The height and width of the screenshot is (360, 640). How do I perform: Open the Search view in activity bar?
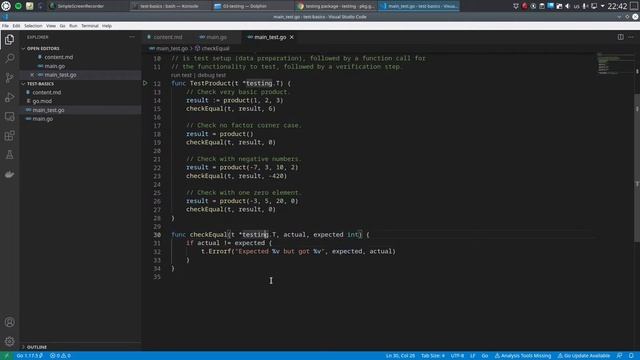[9, 58]
